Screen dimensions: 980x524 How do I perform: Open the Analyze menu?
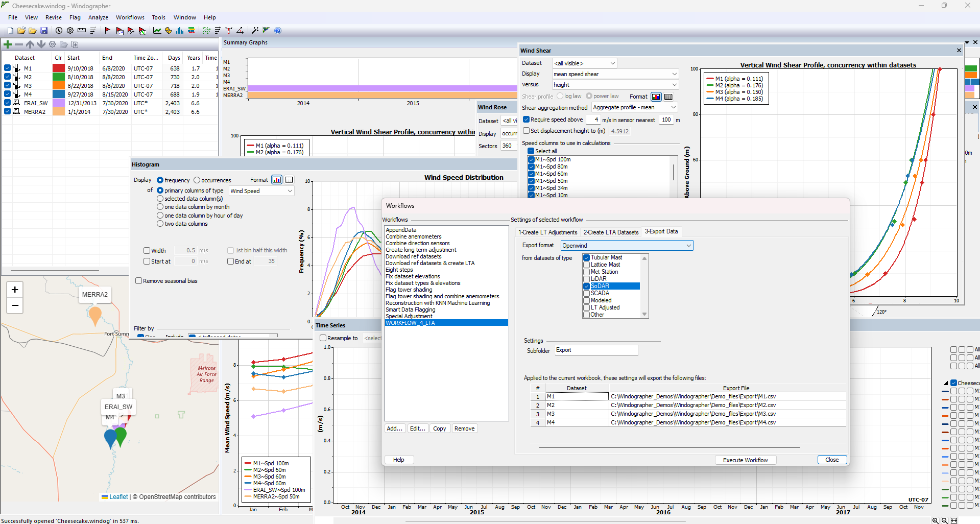[x=98, y=17]
